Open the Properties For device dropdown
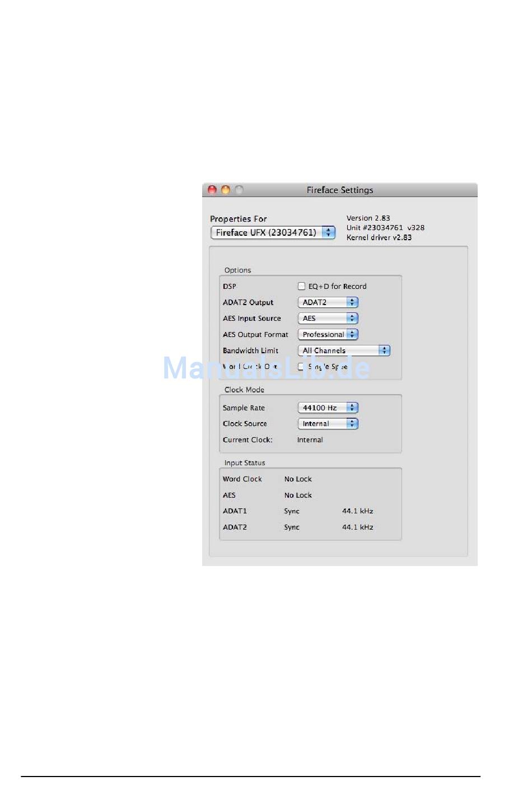 click(273, 232)
